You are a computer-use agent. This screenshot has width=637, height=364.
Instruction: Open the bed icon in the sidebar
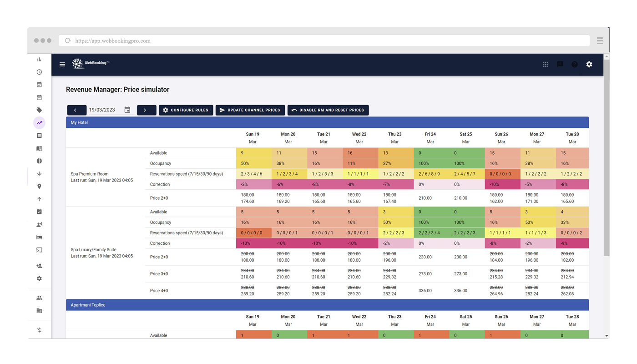tap(39, 237)
